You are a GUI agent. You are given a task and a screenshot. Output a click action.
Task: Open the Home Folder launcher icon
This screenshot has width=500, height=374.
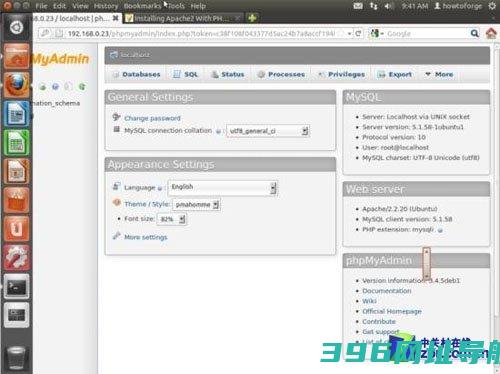coord(16,56)
